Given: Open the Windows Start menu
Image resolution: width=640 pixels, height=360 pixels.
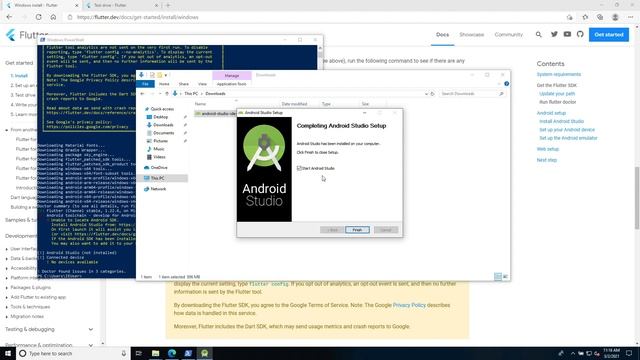Looking at the screenshot, I should [8, 353].
